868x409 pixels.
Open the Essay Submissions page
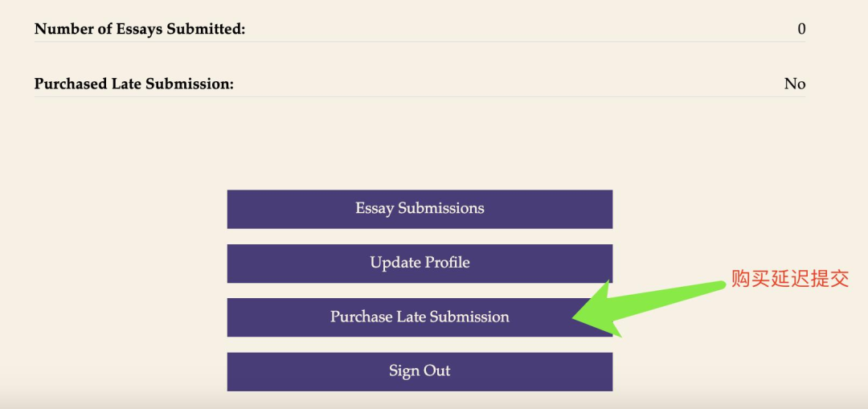click(420, 209)
